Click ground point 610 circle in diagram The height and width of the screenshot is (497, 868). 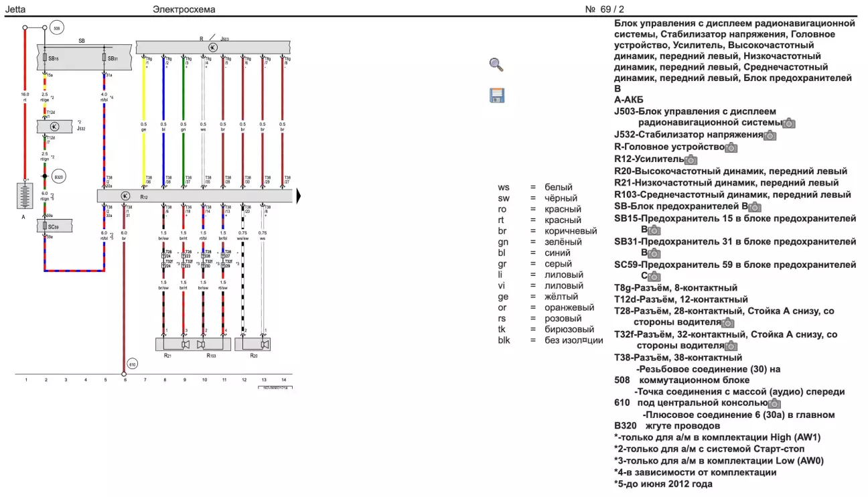[x=133, y=364]
